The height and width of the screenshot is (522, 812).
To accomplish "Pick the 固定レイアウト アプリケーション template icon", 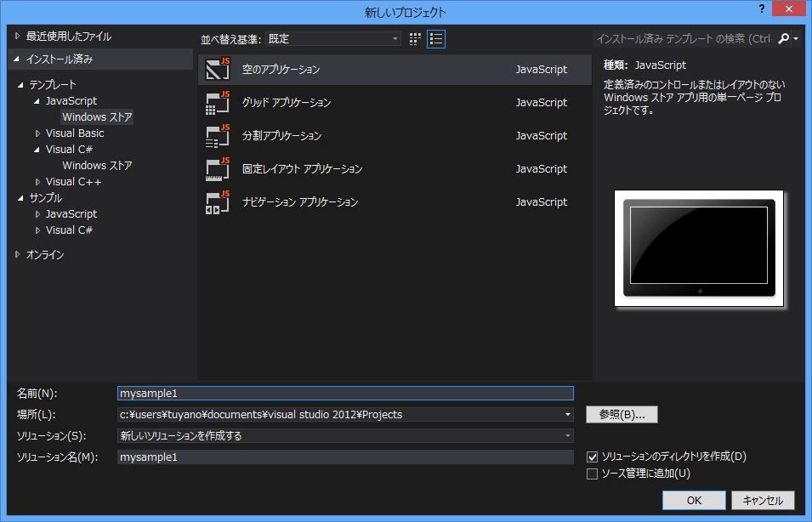I will click(218, 168).
